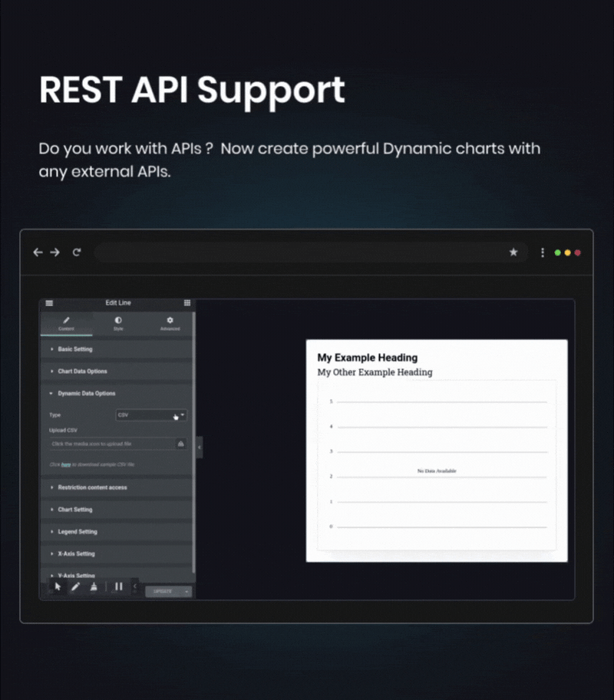Click the browser forward arrow

55,253
